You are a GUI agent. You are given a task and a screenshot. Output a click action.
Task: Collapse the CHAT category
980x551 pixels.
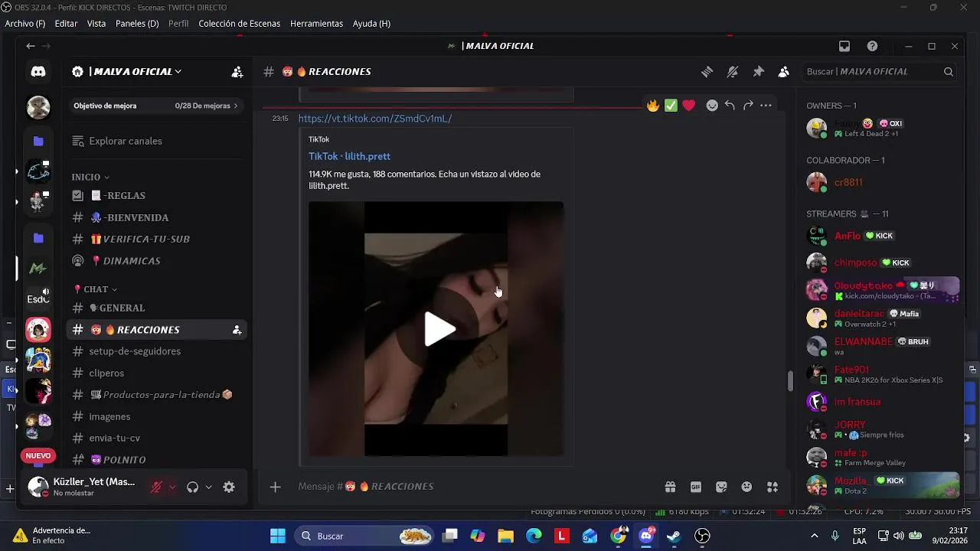coord(95,289)
